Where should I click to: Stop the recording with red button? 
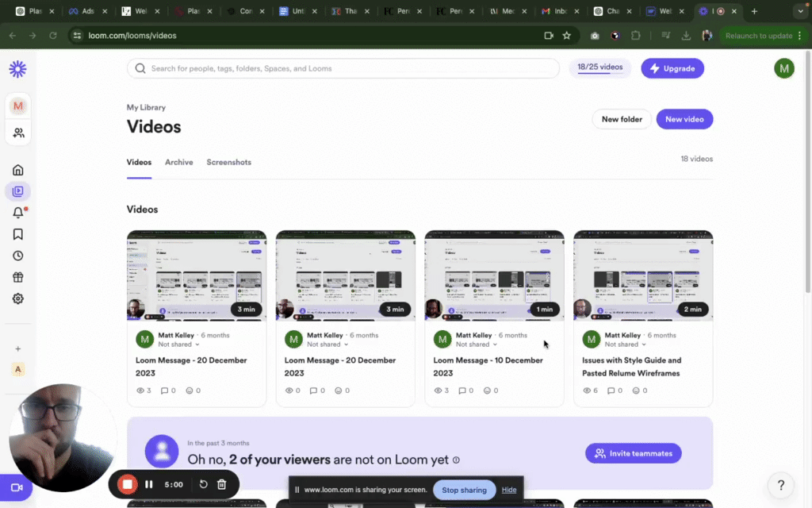[126, 484]
